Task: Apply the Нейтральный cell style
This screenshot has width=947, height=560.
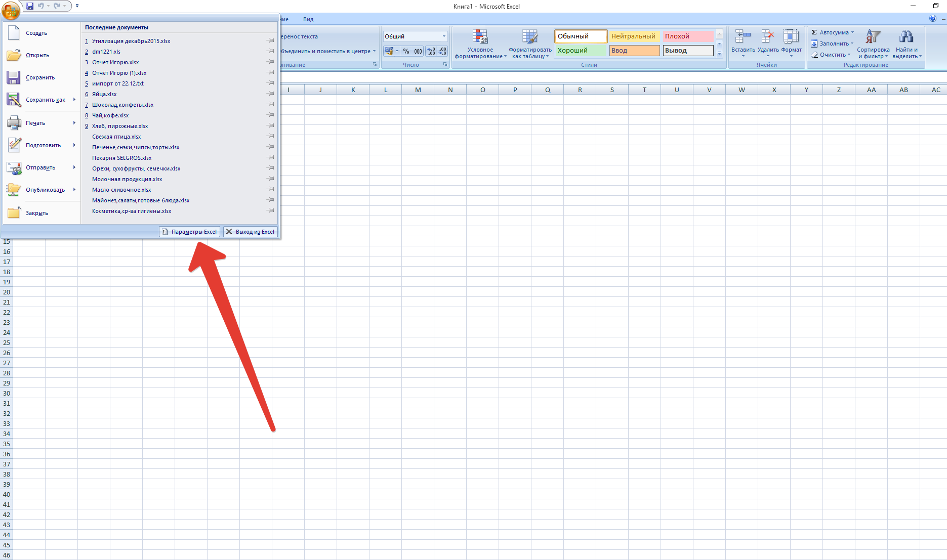Action: click(634, 36)
